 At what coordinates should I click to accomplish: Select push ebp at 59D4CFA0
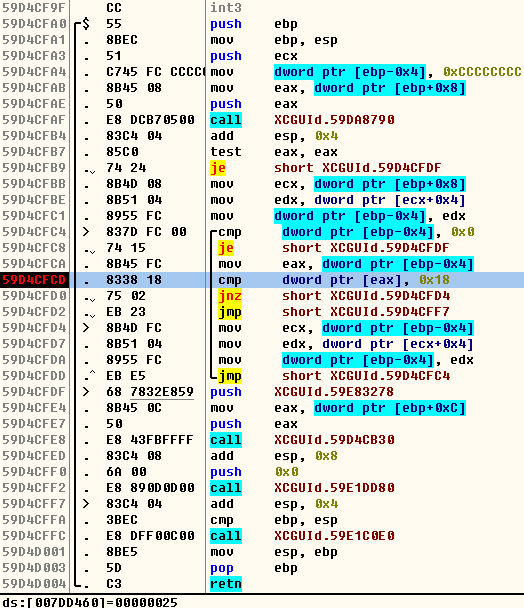(x=254, y=24)
